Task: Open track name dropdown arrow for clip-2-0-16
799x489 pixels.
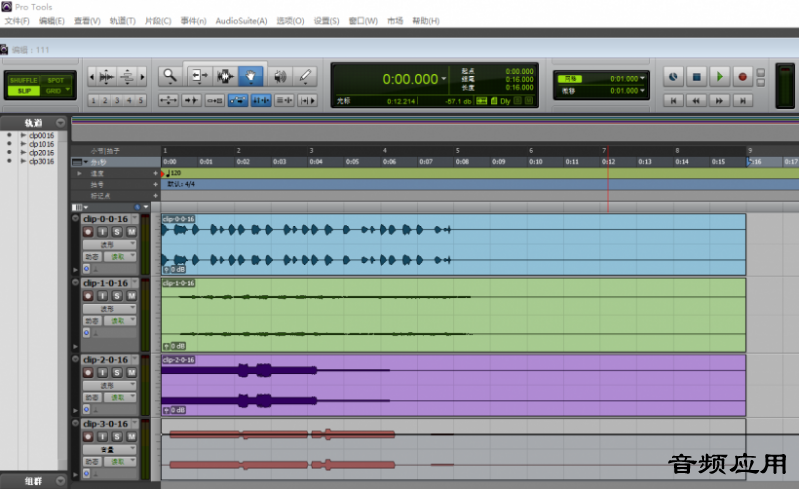Action: [135, 360]
